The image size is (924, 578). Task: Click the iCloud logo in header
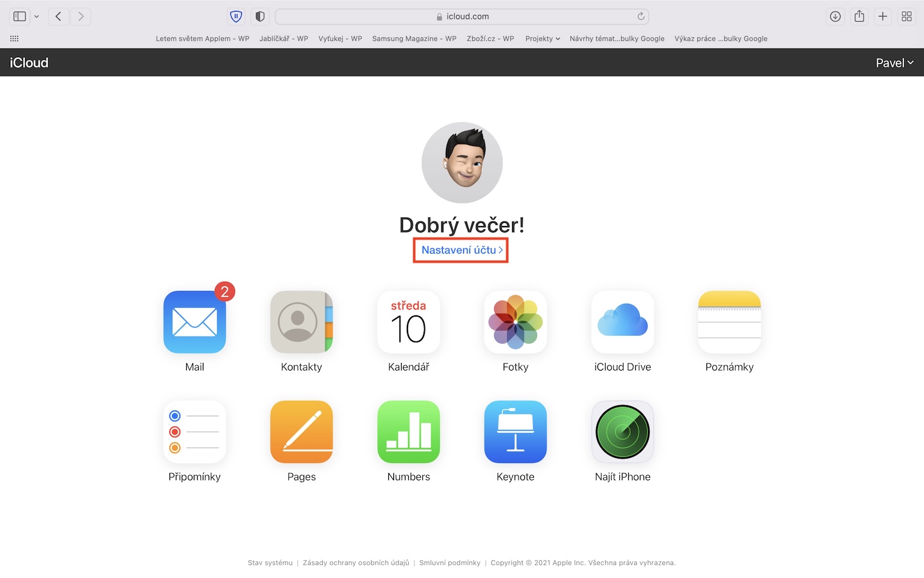pyautogui.click(x=29, y=63)
